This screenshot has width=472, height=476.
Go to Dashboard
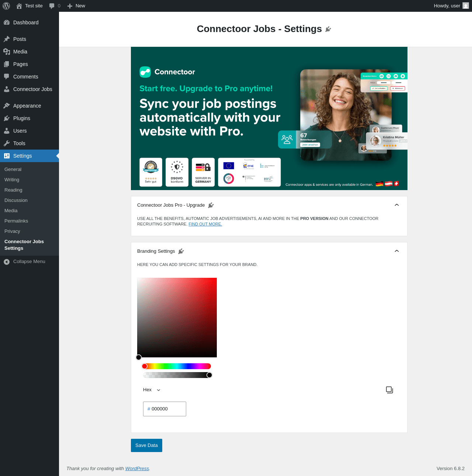point(29,22)
